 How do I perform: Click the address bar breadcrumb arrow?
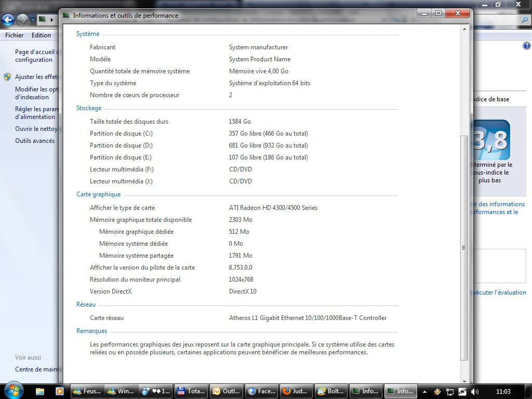[x=51, y=20]
